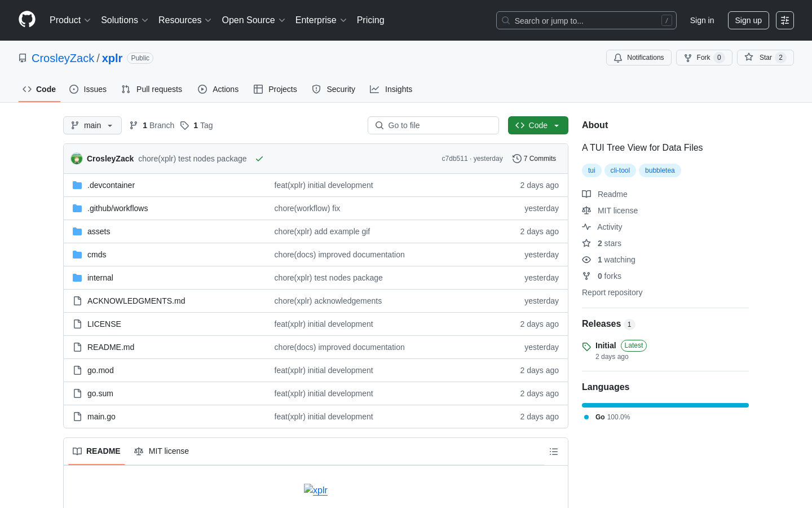View the green commit status checkmark
This screenshot has height=508, width=812.
[x=259, y=159]
